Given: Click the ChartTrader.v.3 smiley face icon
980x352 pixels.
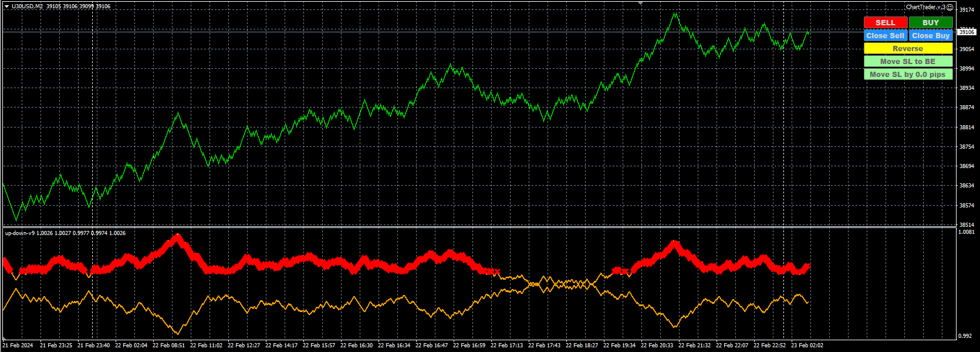Looking at the screenshot, I should [949, 7].
